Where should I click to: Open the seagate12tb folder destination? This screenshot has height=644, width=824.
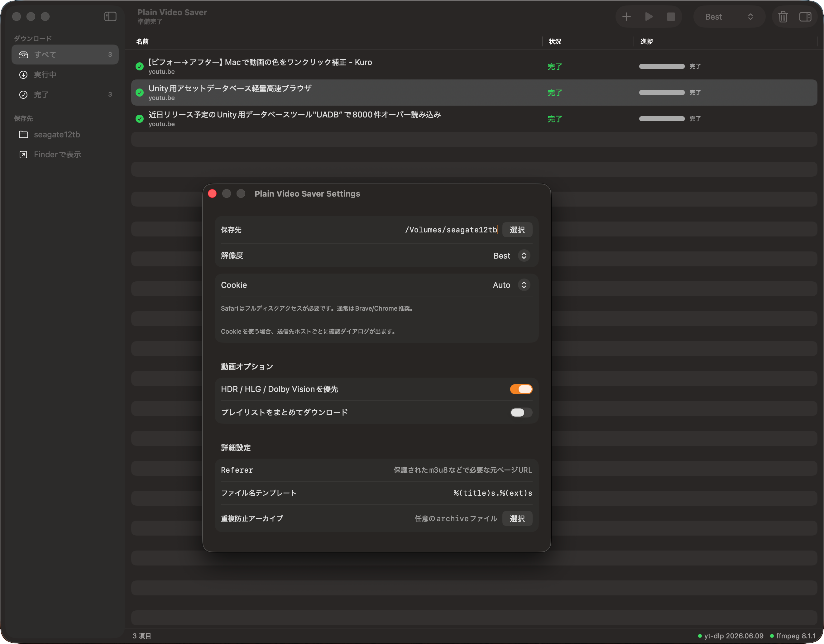[x=65, y=135]
